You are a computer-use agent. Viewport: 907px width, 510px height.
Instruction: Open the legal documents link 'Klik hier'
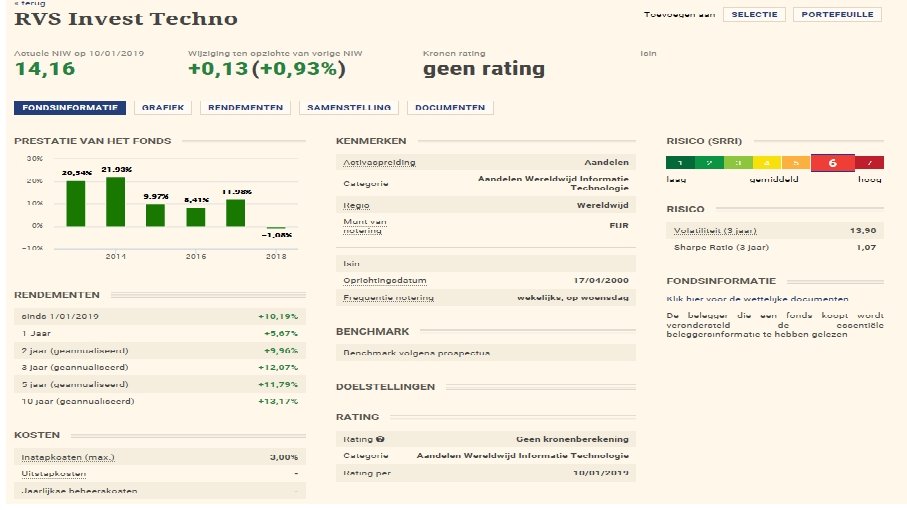(757, 299)
